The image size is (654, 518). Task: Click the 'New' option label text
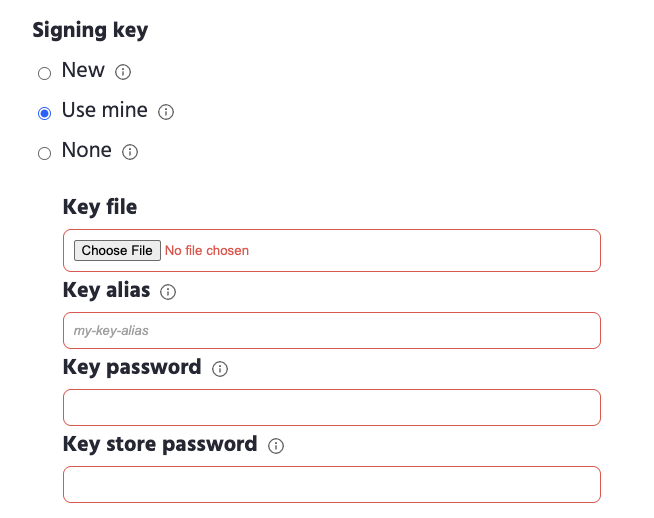point(83,70)
